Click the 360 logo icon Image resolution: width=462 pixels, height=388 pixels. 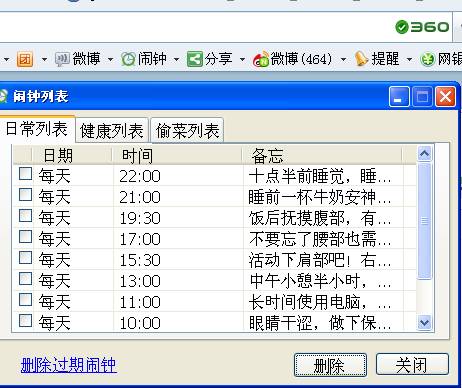[x=422, y=27]
